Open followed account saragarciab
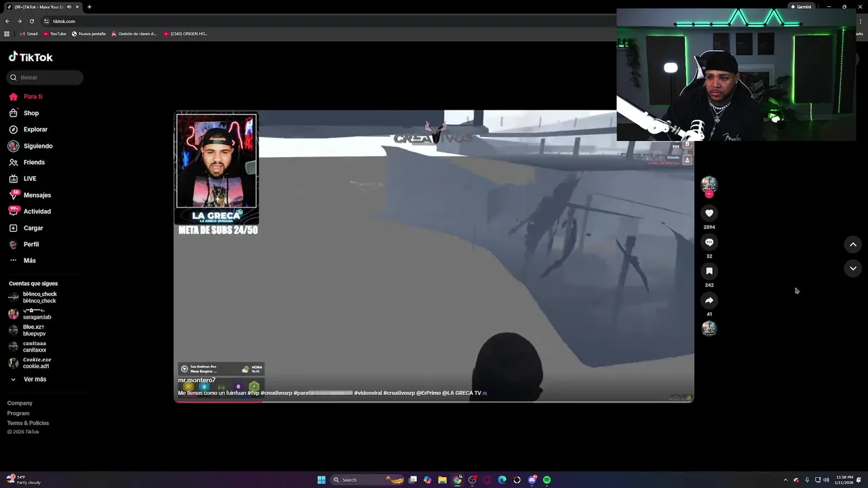This screenshot has height=488, width=868. pos(30,314)
